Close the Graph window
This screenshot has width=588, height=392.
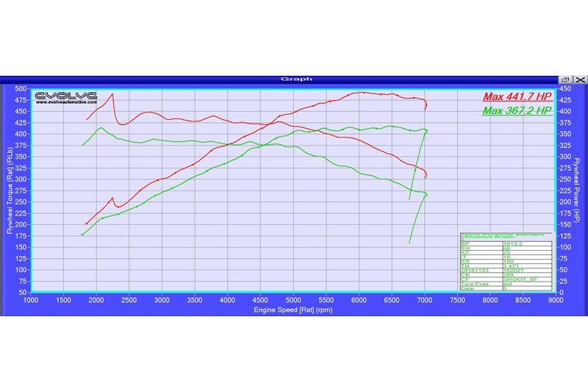(580, 79)
